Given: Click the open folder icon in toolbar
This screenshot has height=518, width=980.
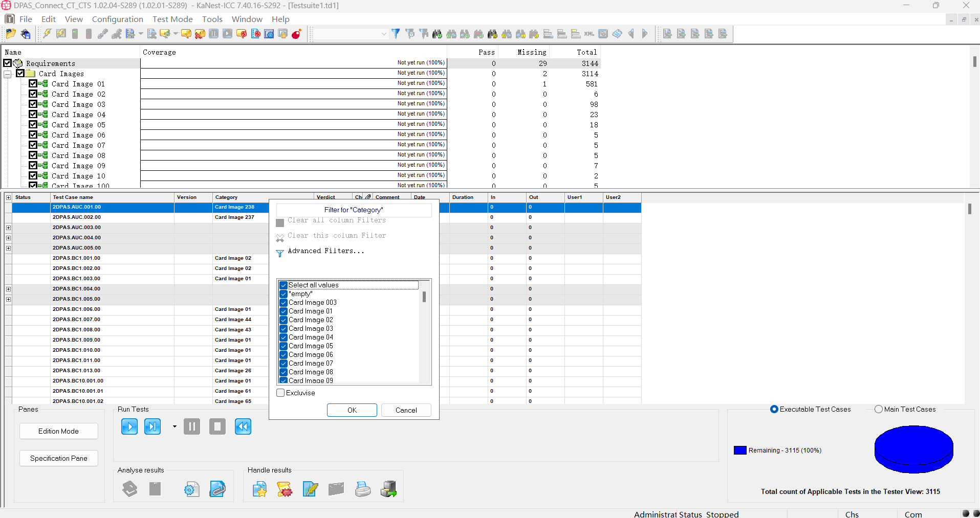Looking at the screenshot, I should coord(11,34).
